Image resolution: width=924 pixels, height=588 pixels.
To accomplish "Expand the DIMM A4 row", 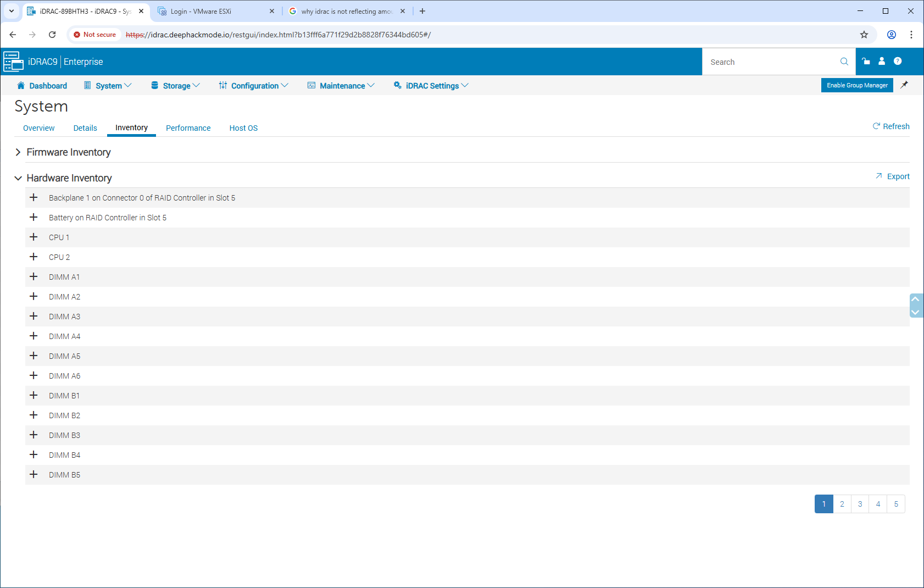I will click(x=34, y=336).
